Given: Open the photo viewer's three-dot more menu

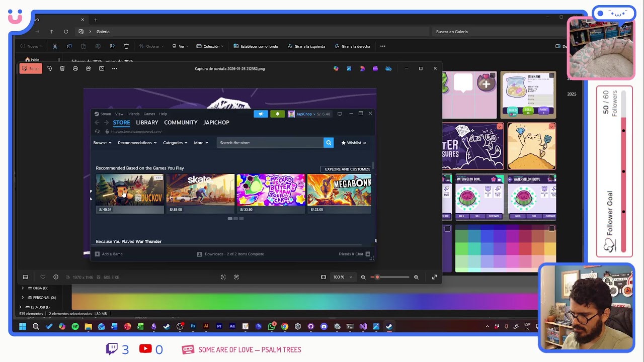Looking at the screenshot, I should [x=115, y=68].
